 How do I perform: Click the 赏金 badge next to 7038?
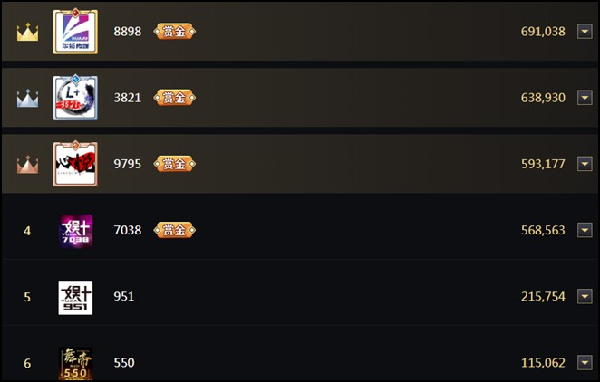click(x=174, y=230)
